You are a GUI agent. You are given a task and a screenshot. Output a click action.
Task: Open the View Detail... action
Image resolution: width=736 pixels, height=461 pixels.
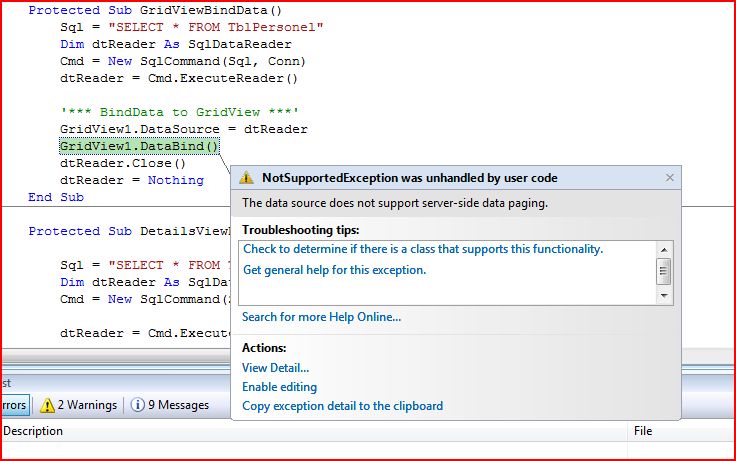pyautogui.click(x=275, y=368)
